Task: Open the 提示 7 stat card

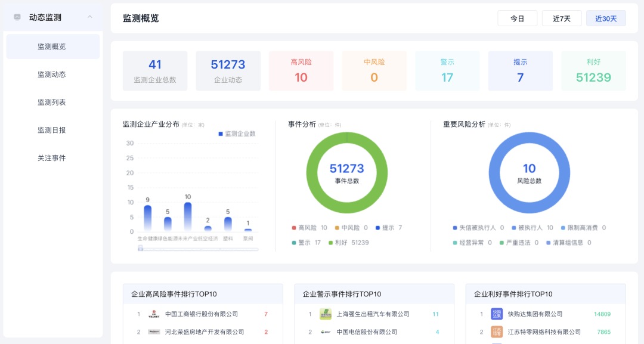Action: [521, 70]
